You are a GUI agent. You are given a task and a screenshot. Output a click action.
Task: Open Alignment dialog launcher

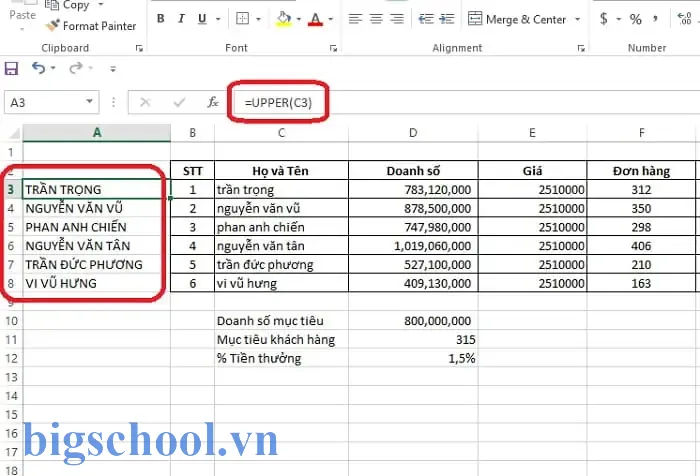click(581, 48)
